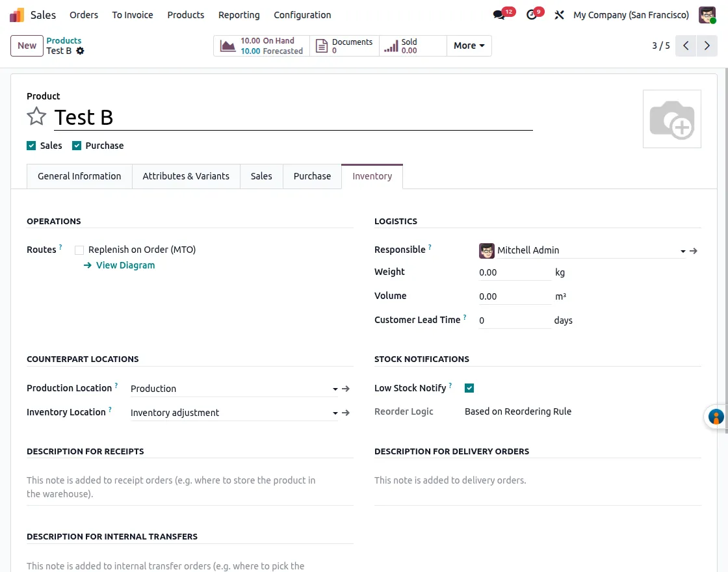Open the Inventory Location dropdown

coord(335,412)
